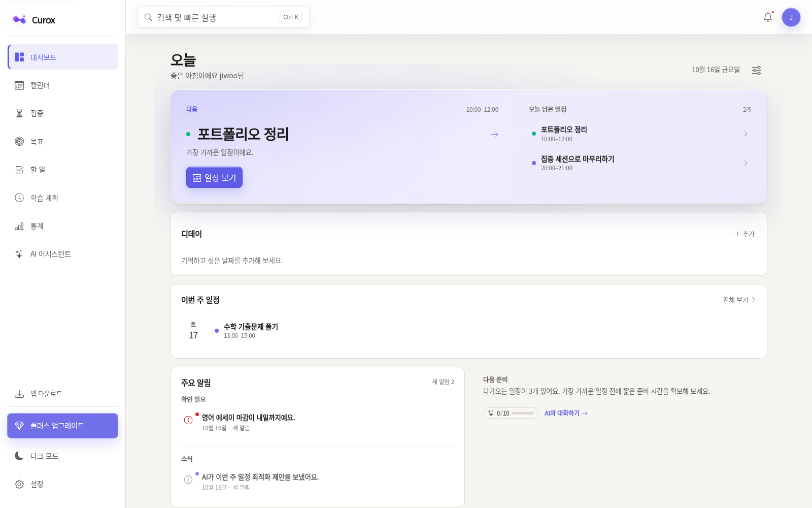Click the info icon for AI 최적화 제안

pos(188,480)
